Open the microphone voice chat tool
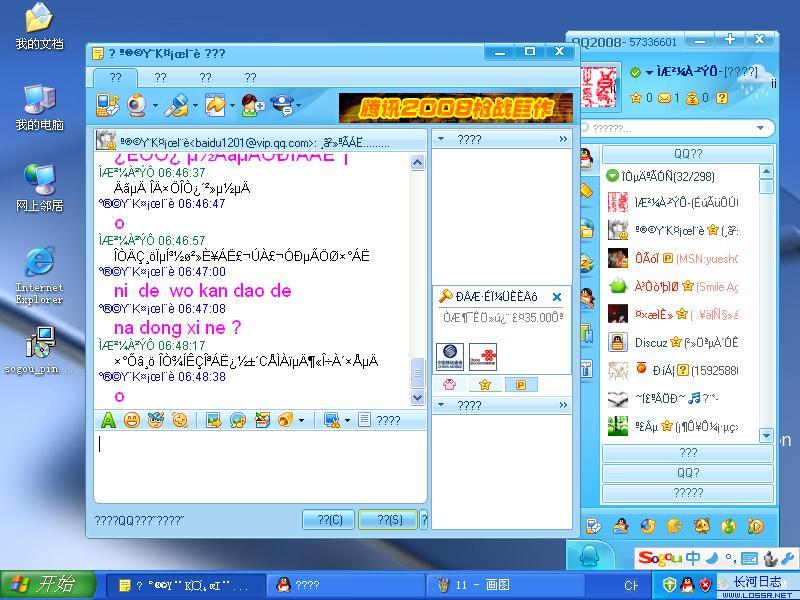 pos(177,106)
